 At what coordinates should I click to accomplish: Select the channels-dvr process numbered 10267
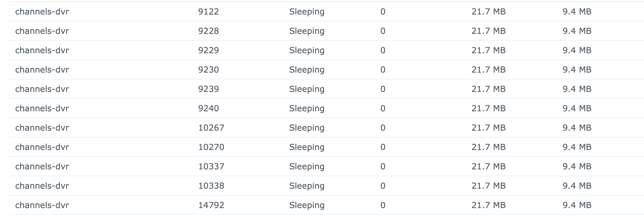pos(211,128)
